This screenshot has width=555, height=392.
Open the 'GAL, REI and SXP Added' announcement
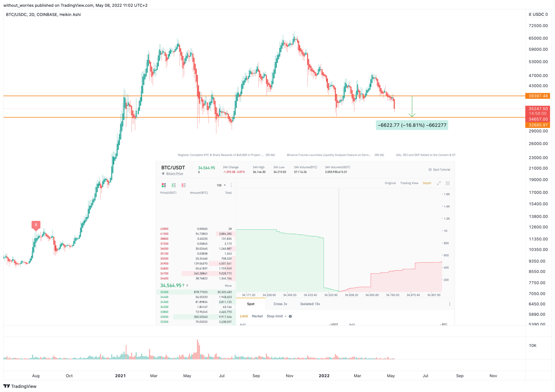pyautogui.click(x=426, y=155)
